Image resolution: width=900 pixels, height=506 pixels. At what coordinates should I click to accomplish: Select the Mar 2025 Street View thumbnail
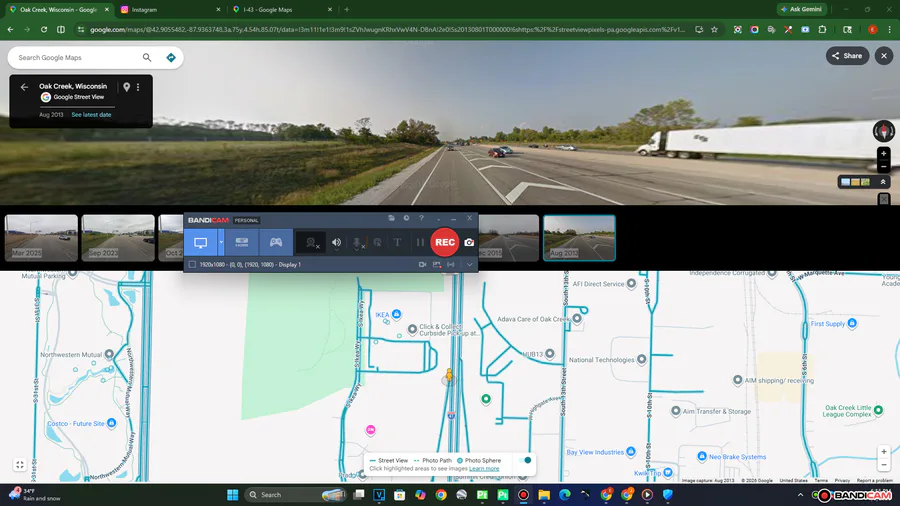(x=41, y=238)
